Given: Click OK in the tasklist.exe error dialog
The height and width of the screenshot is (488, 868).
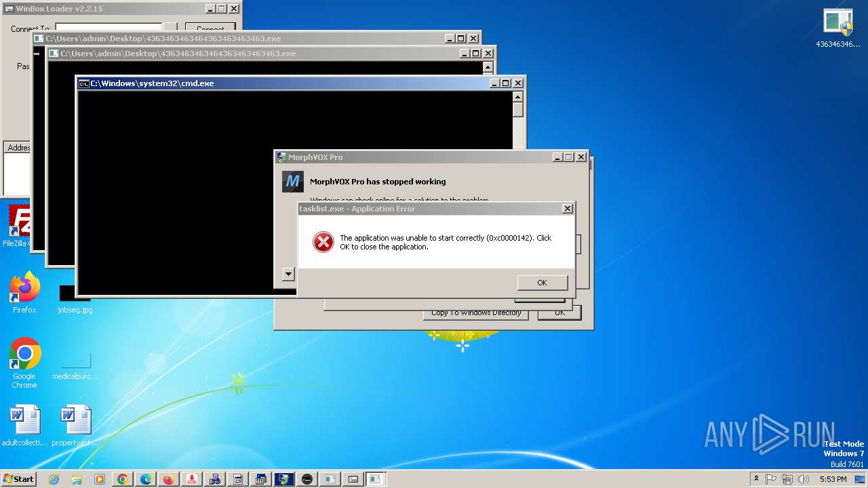Looking at the screenshot, I should (542, 283).
